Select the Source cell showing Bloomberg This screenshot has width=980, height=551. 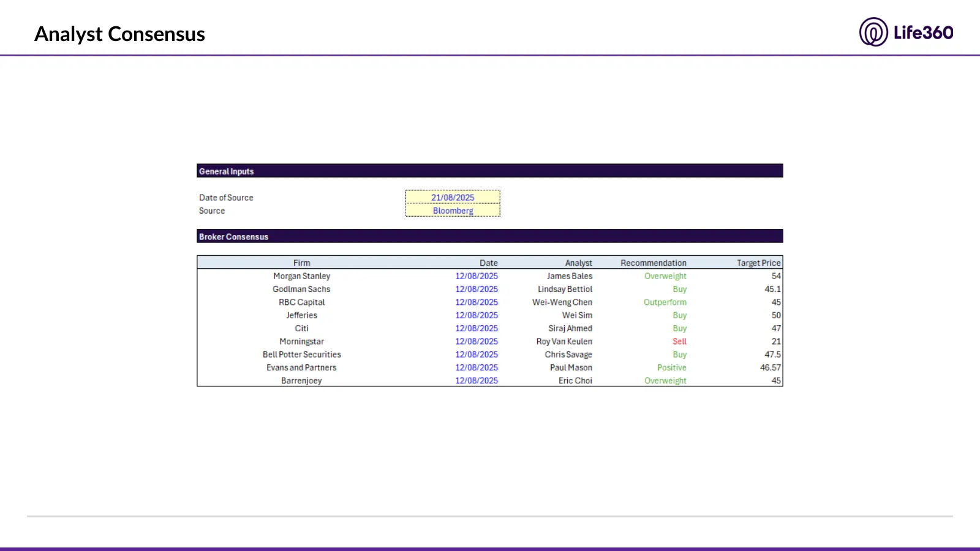pyautogui.click(x=453, y=211)
